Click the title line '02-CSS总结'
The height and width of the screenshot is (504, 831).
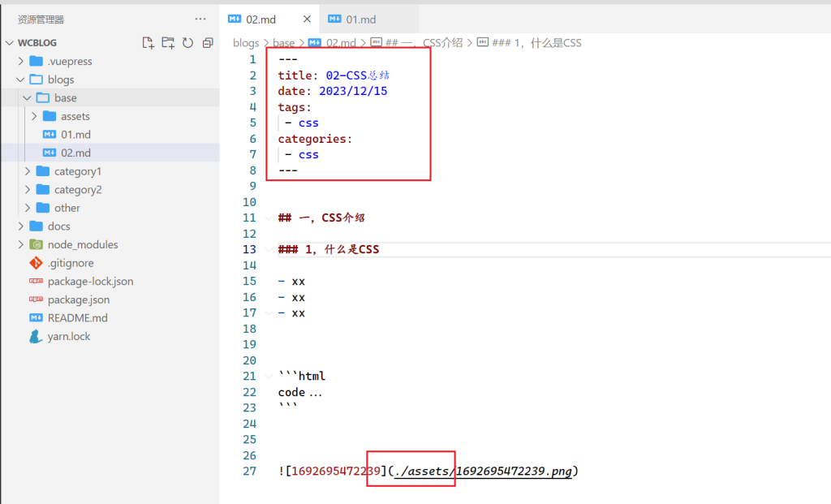334,75
